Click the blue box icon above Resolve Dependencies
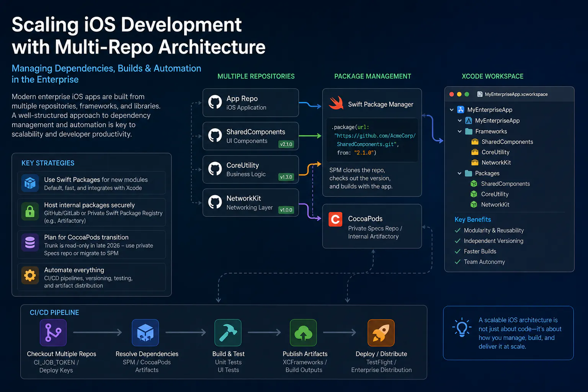Screen dimensions: 588x392 point(145,333)
